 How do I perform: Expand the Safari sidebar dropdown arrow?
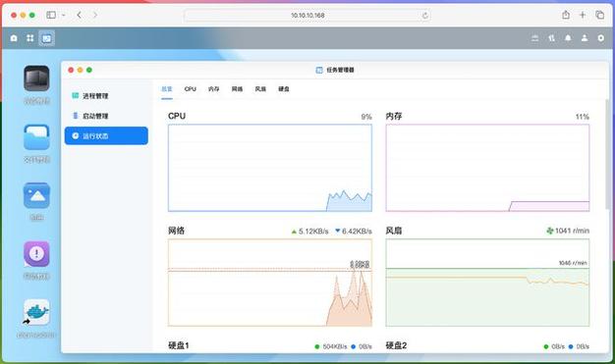point(63,16)
